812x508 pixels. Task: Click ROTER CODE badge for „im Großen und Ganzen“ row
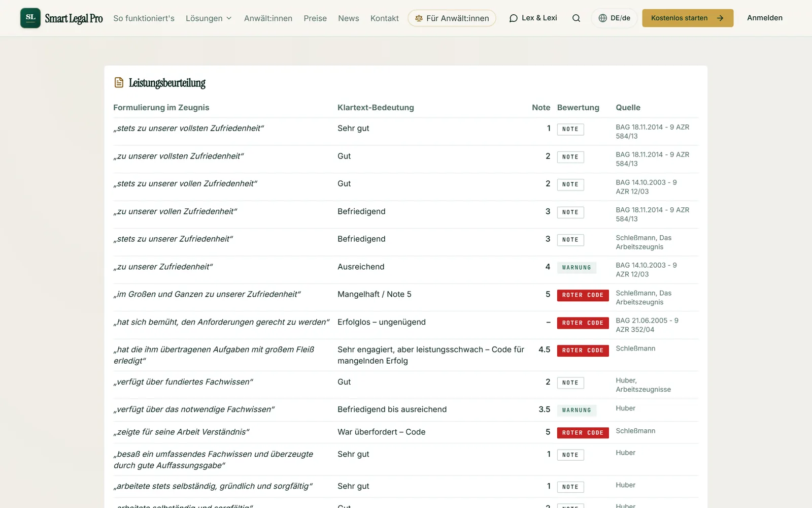pyautogui.click(x=583, y=295)
